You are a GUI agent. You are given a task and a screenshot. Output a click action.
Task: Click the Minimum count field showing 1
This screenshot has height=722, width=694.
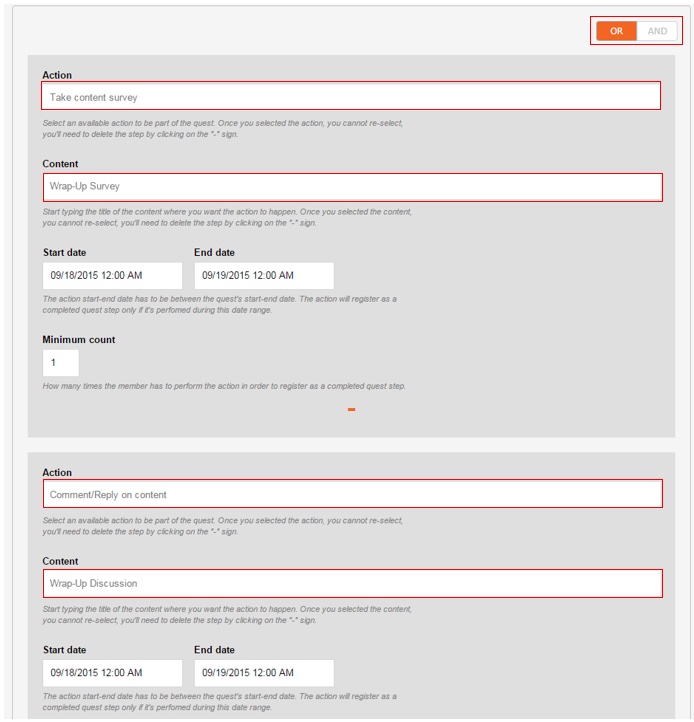(x=61, y=363)
